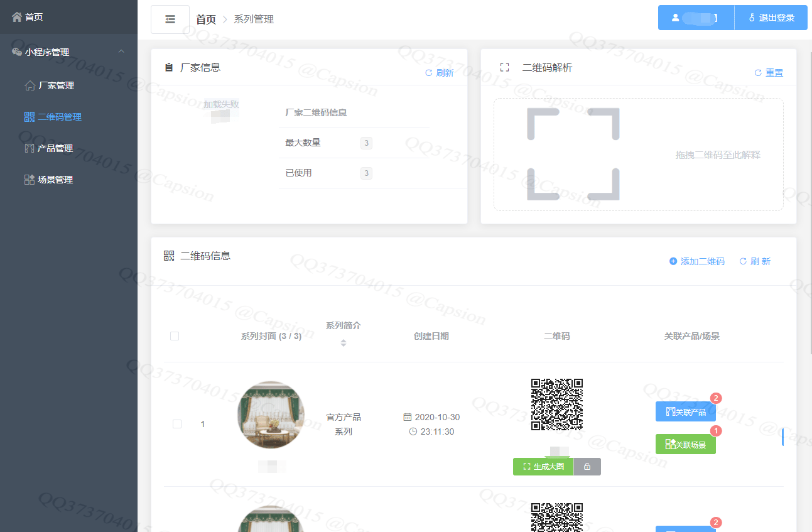Click the 首页 breadcrumb link

pyautogui.click(x=206, y=19)
